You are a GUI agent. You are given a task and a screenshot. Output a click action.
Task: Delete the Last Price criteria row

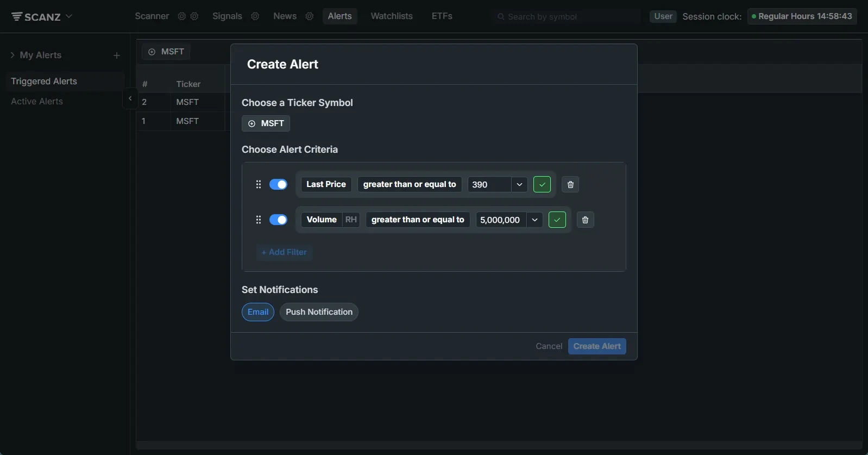570,184
